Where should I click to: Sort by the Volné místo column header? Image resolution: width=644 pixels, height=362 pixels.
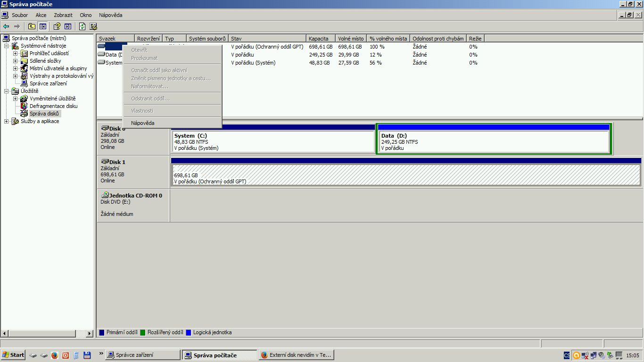351,38
